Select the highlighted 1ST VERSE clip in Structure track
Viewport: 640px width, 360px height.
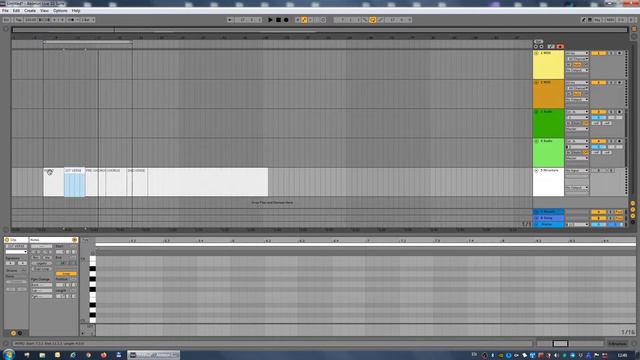[x=74, y=182]
